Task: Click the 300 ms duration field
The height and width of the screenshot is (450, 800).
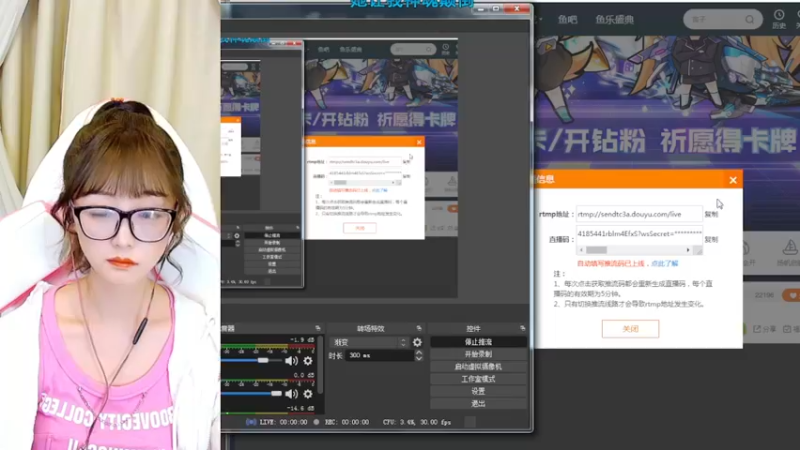Action: 380,355
